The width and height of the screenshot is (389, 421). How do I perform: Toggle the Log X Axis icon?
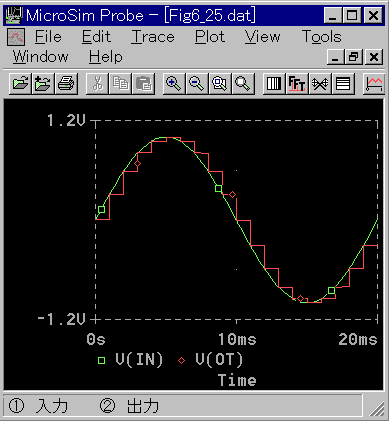coord(274,83)
